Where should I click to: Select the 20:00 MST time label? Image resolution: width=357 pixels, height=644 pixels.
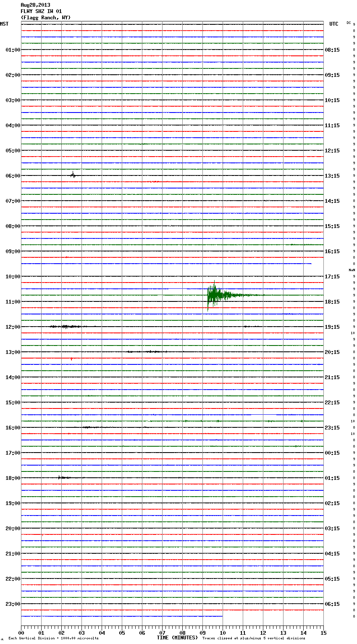click(x=13, y=529)
